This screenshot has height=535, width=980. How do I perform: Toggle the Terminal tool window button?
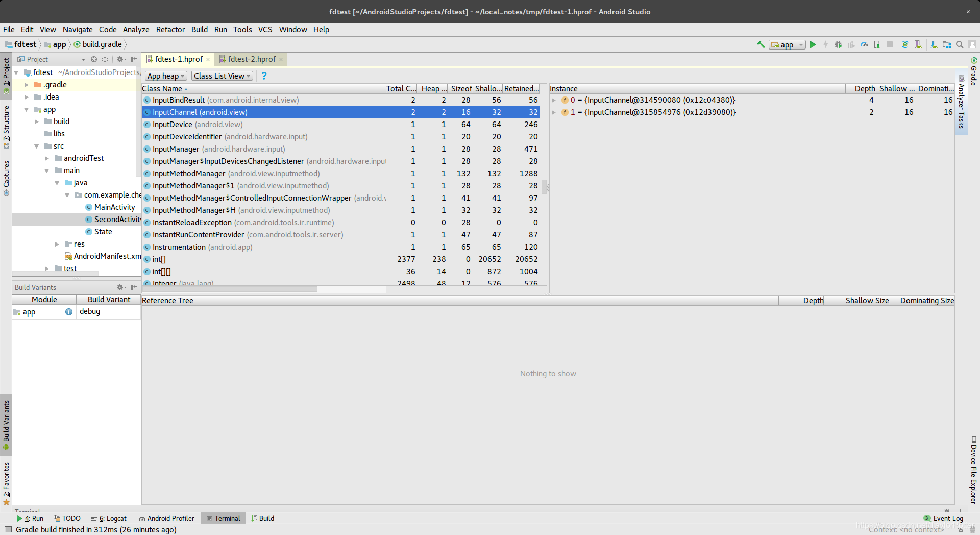point(223,518)
